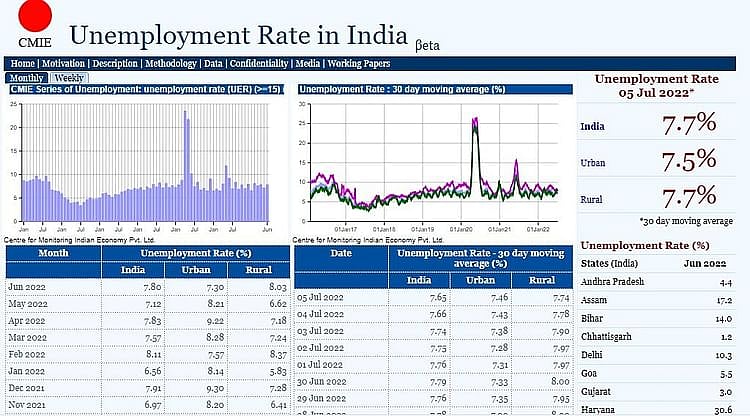Click Dec 2021 Urban value 9.30

click(x=215, y=388)
